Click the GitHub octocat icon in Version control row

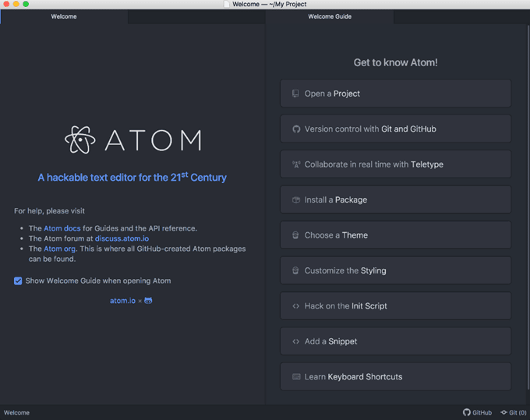(296, 129)
